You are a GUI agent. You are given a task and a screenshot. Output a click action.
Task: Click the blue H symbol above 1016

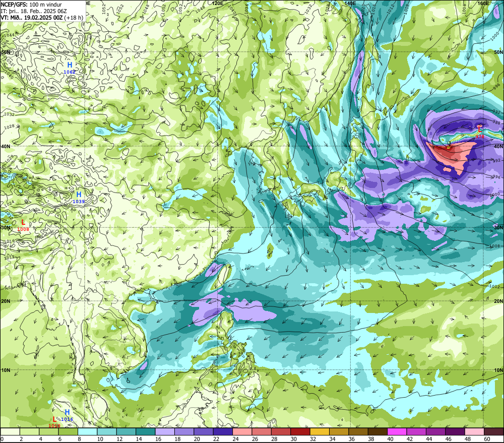(x=67, y=412)
